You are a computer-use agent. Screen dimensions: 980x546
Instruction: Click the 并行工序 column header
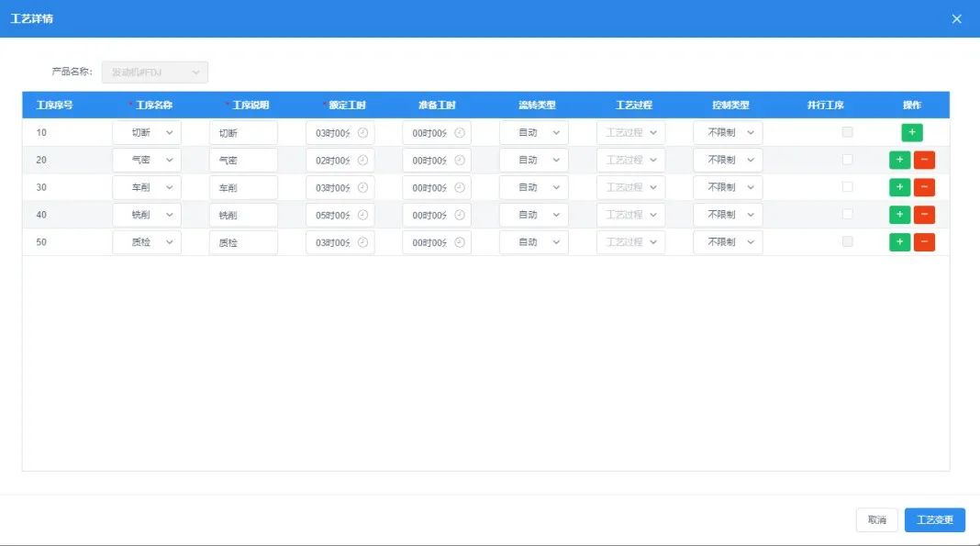pos(825,105)
